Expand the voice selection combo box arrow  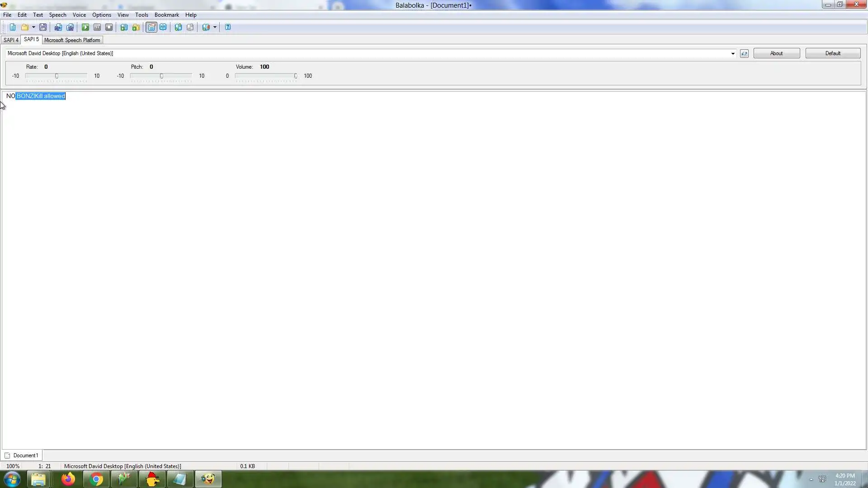coord(733,54)
